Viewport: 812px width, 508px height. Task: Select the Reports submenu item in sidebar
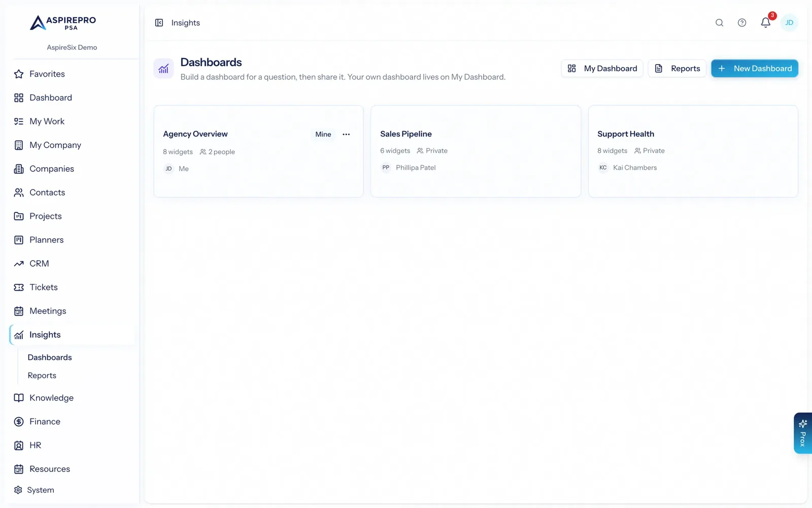(x=42, y=376)
